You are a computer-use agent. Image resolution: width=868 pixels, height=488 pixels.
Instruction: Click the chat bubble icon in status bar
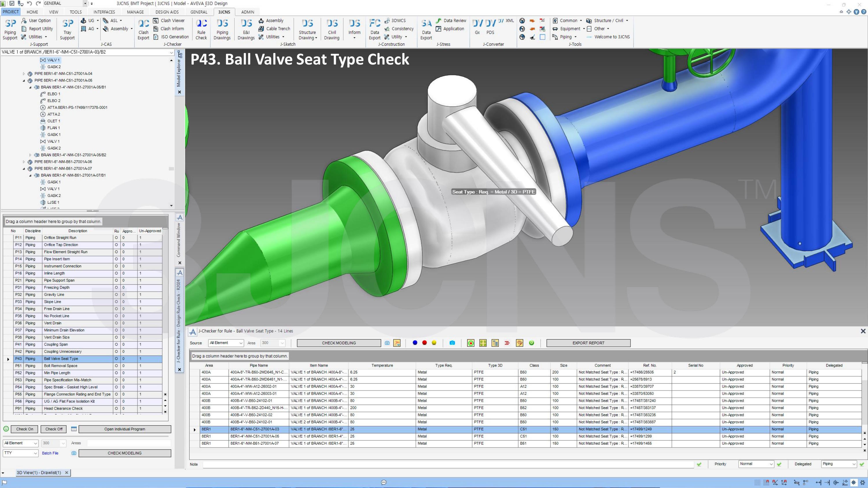[383, 482]
